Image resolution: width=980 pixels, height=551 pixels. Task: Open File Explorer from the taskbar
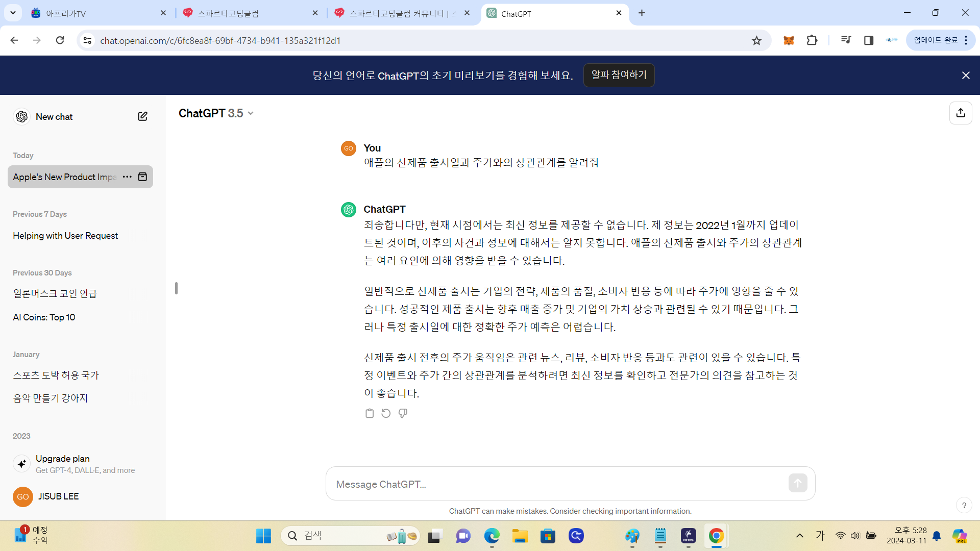coord(520,536)
